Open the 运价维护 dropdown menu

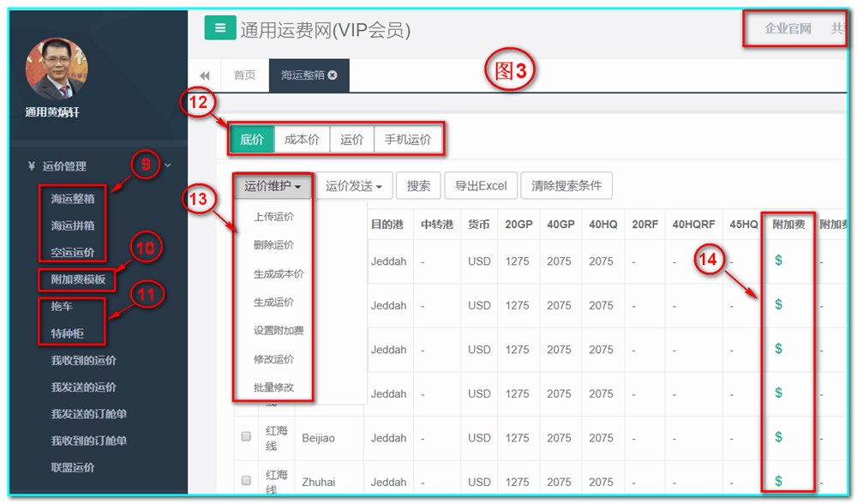271,185
